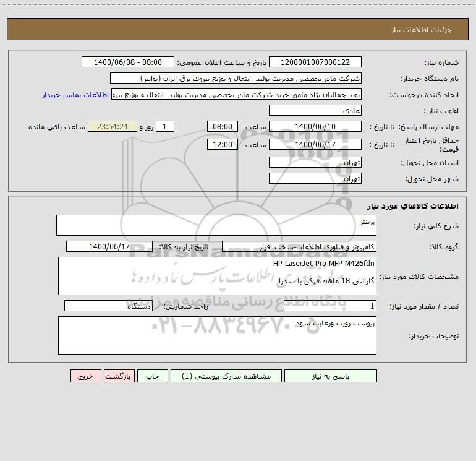
Task: Click the buyer organization name field
Action: click(x=236, y=79)
